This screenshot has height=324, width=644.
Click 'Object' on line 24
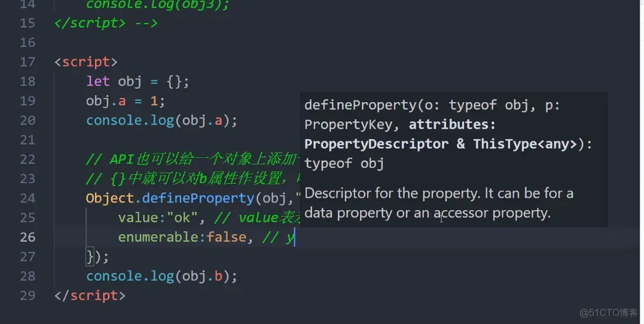click(x=110, y=198)
